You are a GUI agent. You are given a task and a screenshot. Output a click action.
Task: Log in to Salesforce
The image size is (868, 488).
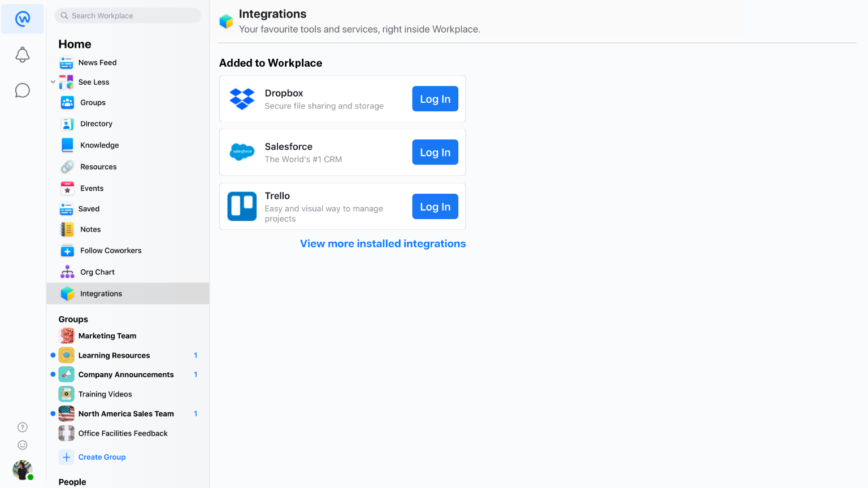[x=435, y=152]
